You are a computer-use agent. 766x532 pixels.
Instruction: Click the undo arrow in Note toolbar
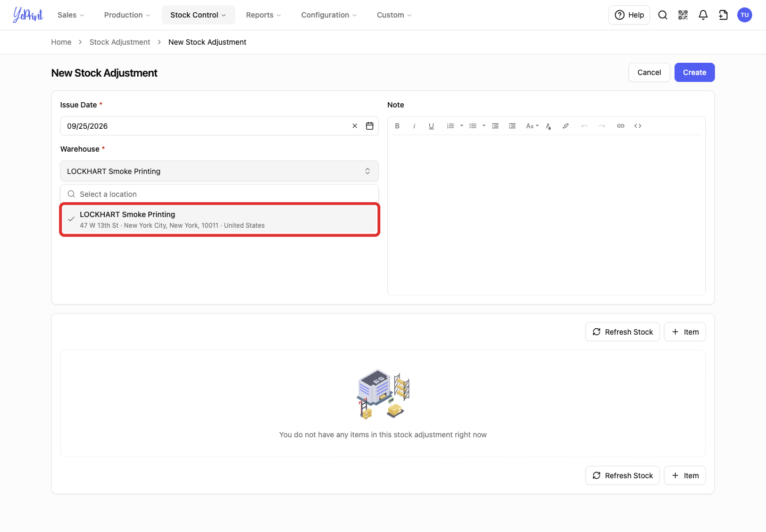pyautogui.click(x=585, y=126)
